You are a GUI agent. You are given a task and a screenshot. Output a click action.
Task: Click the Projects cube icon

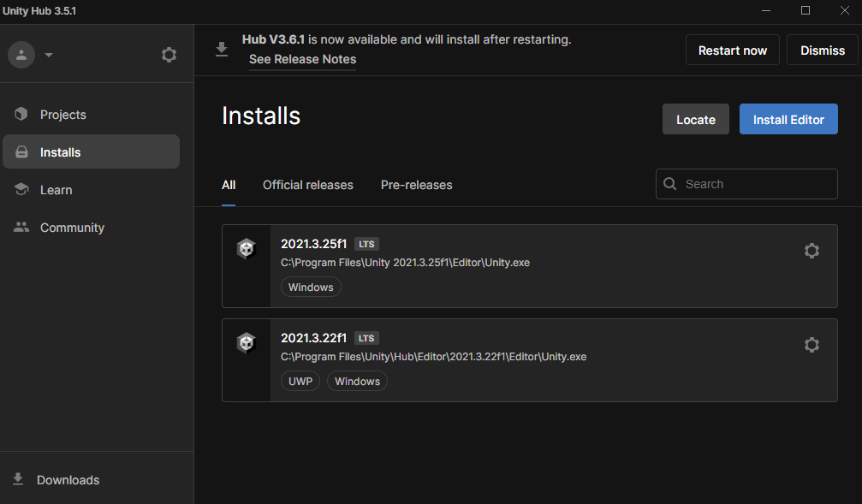(x=21, y=114)
